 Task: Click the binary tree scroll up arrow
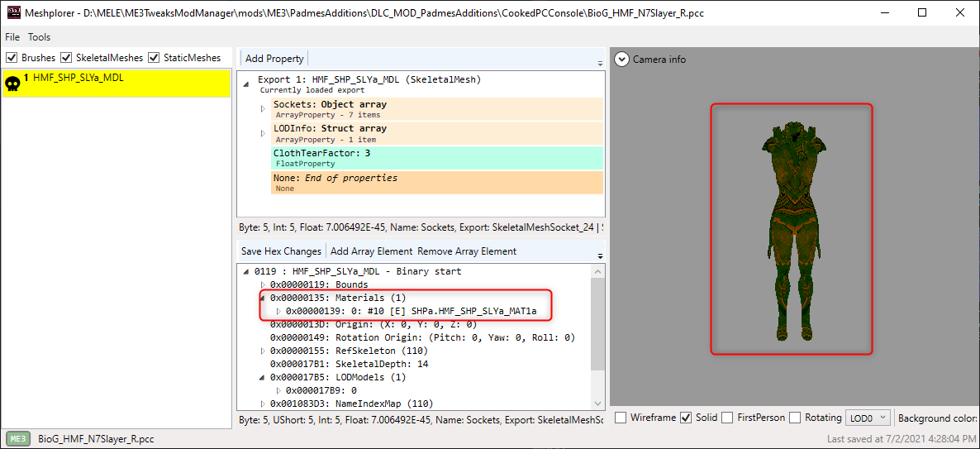pyautogui.click(x=597, y=271)
